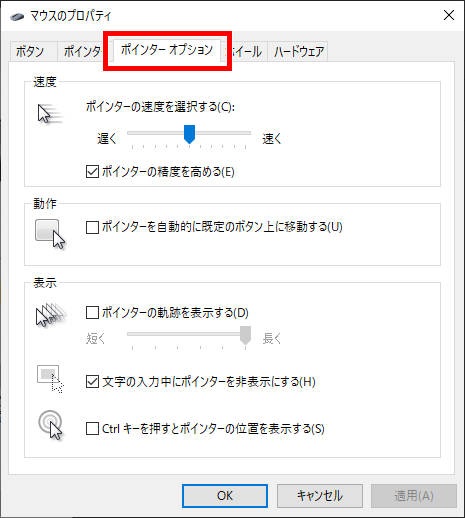The height and width of the screenshot is (518, 465).
Task: Click the mouse icon in title bar
Action: [17, 16]
